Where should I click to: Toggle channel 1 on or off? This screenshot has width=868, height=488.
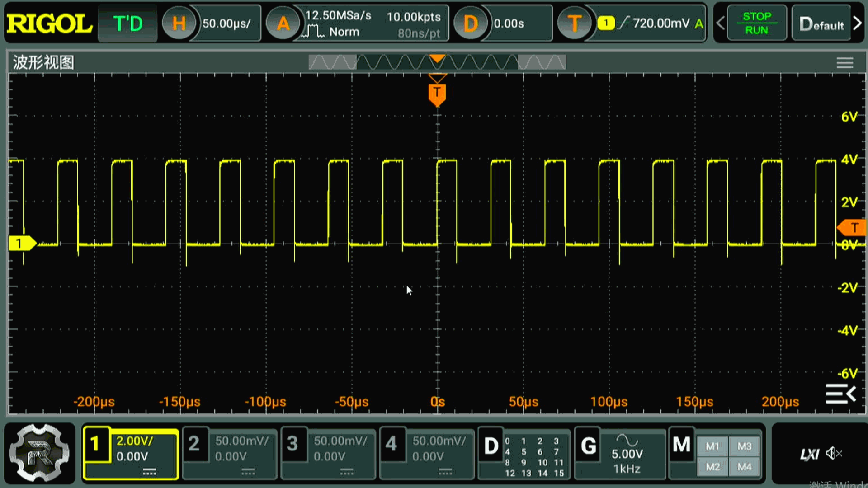tap(95, 445)
